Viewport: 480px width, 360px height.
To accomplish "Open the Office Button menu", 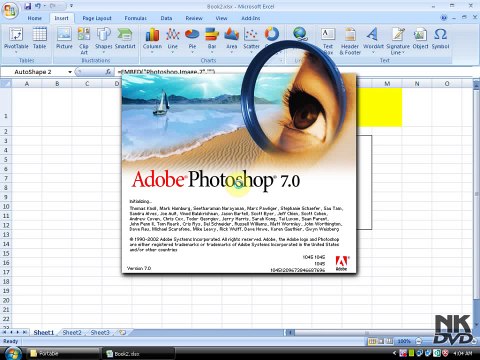I will coord(10,10).
